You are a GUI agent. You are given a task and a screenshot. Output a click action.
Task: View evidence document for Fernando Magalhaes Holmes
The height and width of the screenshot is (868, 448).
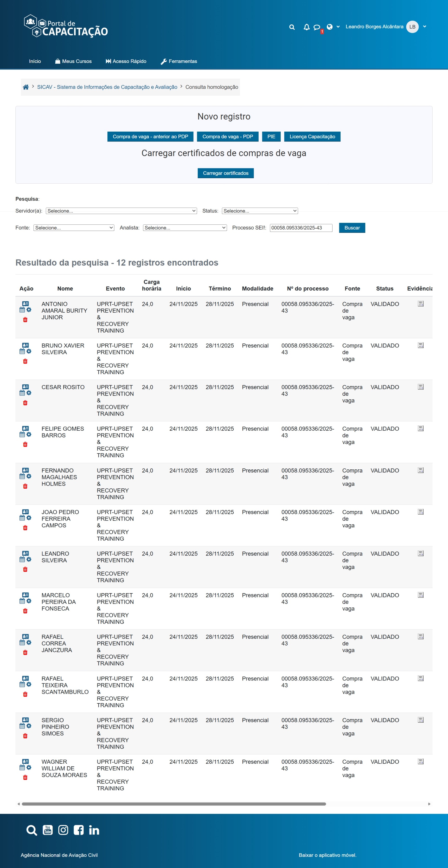(x=420, y=470)
